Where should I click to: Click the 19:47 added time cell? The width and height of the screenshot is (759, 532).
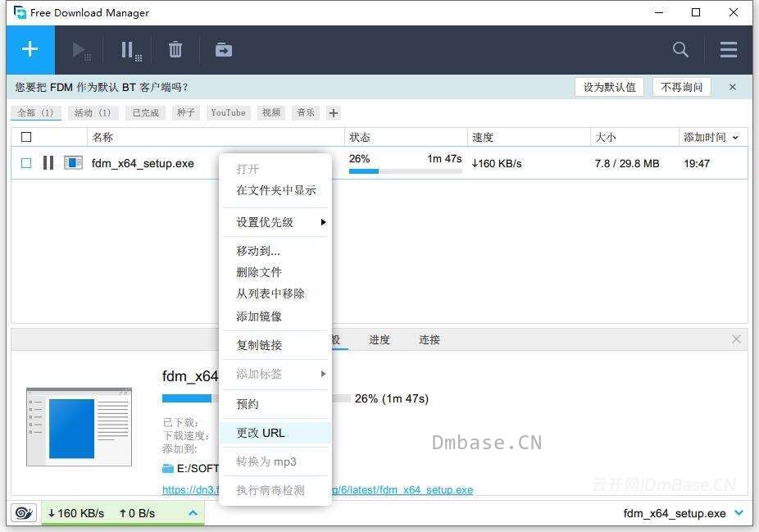(697, 164)
